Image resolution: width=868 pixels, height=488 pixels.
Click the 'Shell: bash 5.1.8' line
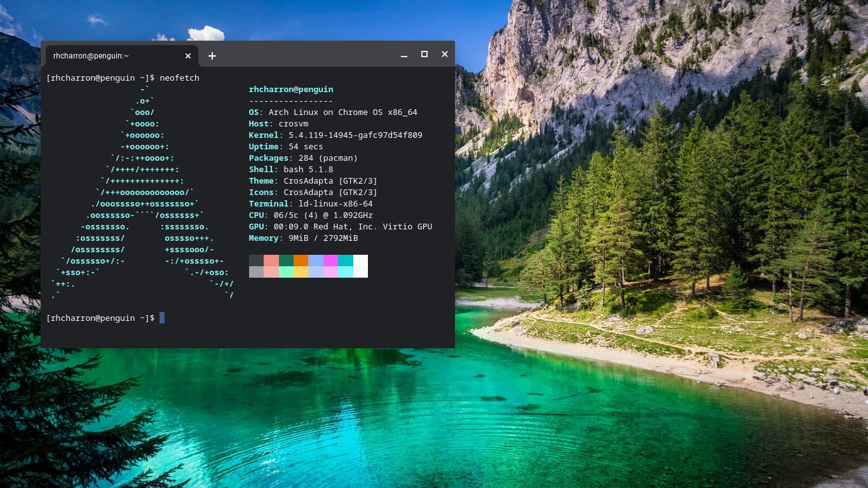pos(291,170)
